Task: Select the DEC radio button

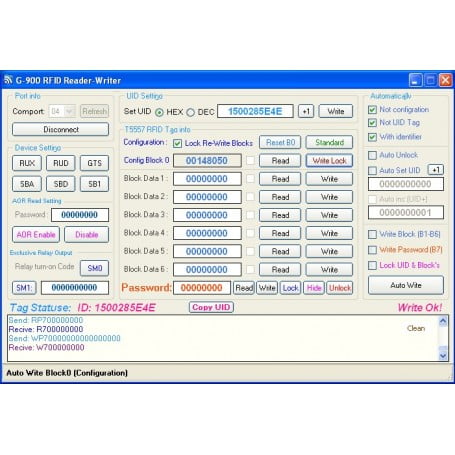Action: tap(190, 112)
